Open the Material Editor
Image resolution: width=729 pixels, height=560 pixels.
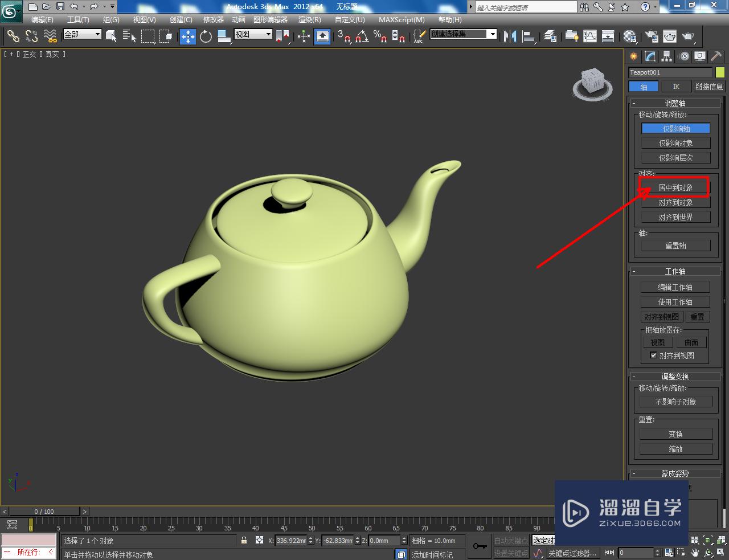pyautogui.click(x=629, y=36)
